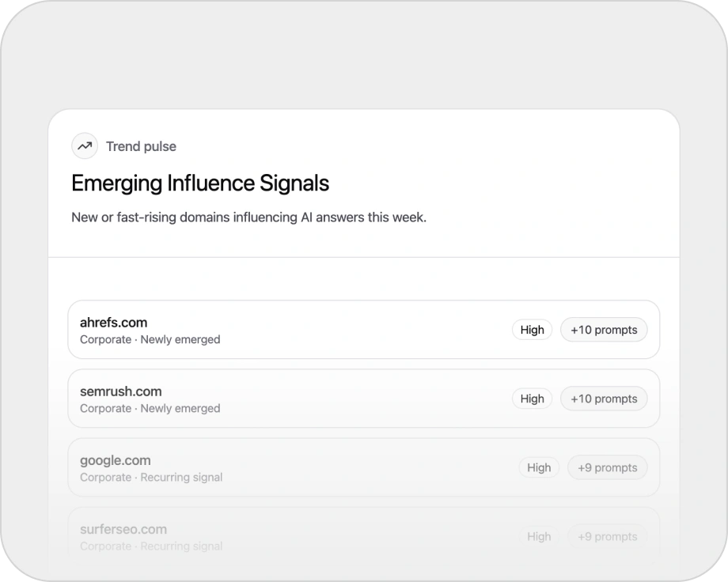Viewport: 728px width, 582px height.
Task: Click the weekly signals description text
Action: 249,217
